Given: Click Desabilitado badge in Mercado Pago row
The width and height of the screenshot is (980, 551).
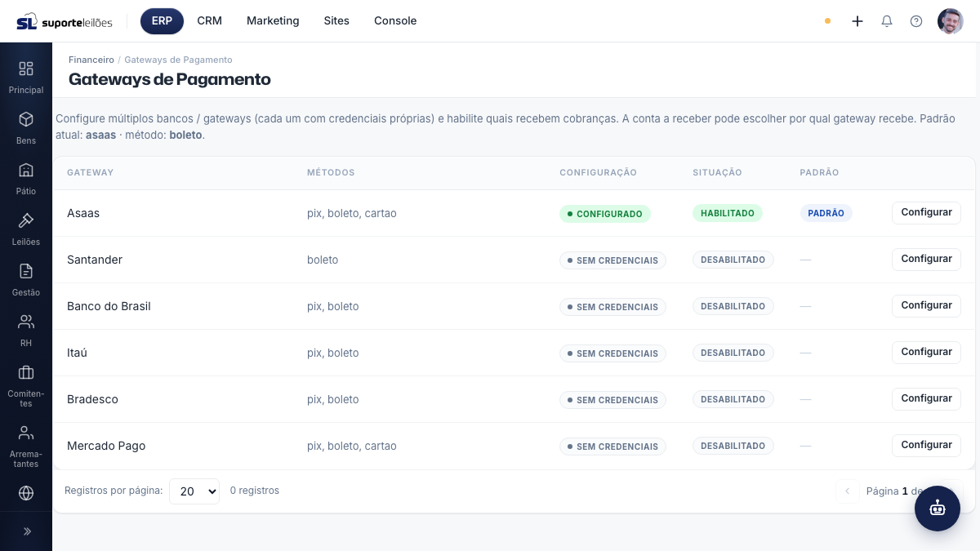Looking at the screenshot, I should click(x=733, y=446).
